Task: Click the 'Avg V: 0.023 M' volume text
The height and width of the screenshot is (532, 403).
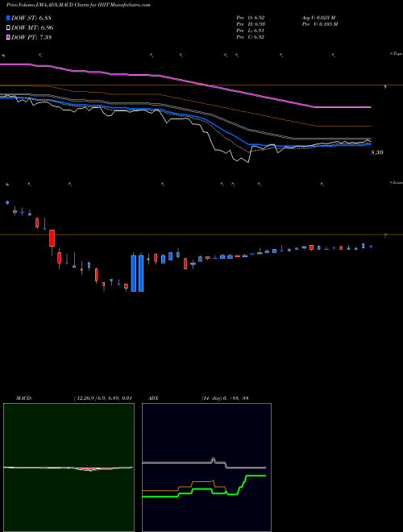Action: click(318, 17)
